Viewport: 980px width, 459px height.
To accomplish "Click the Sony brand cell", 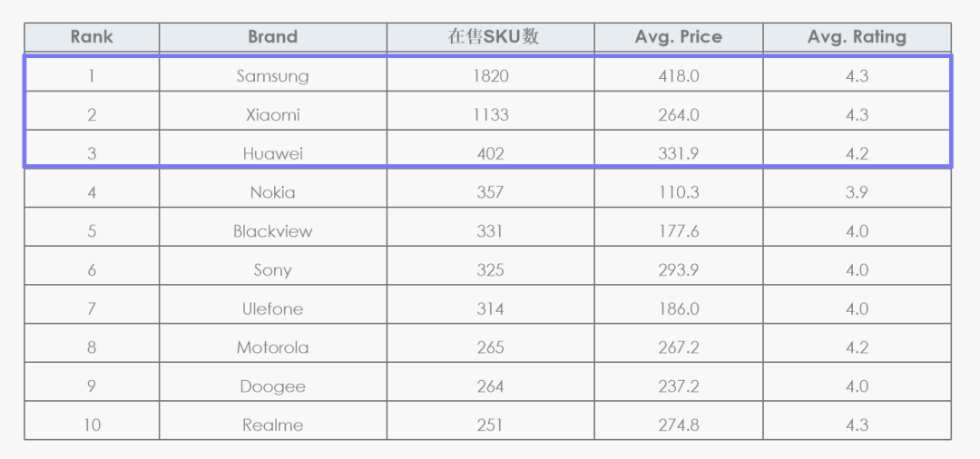I will pos(273,269).
